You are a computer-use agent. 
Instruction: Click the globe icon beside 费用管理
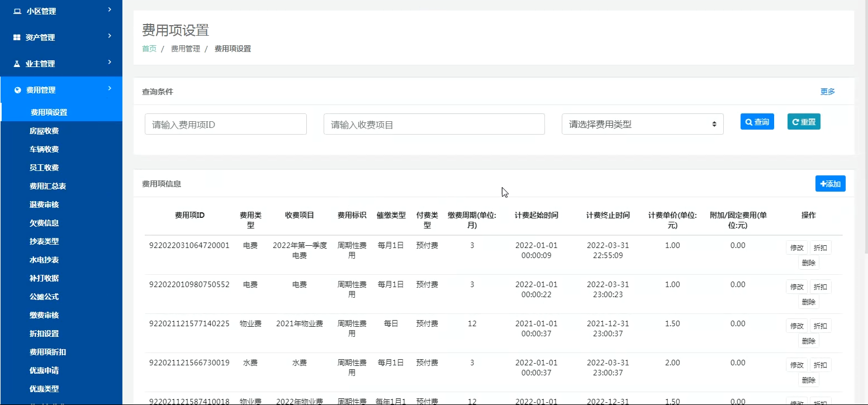17,90
